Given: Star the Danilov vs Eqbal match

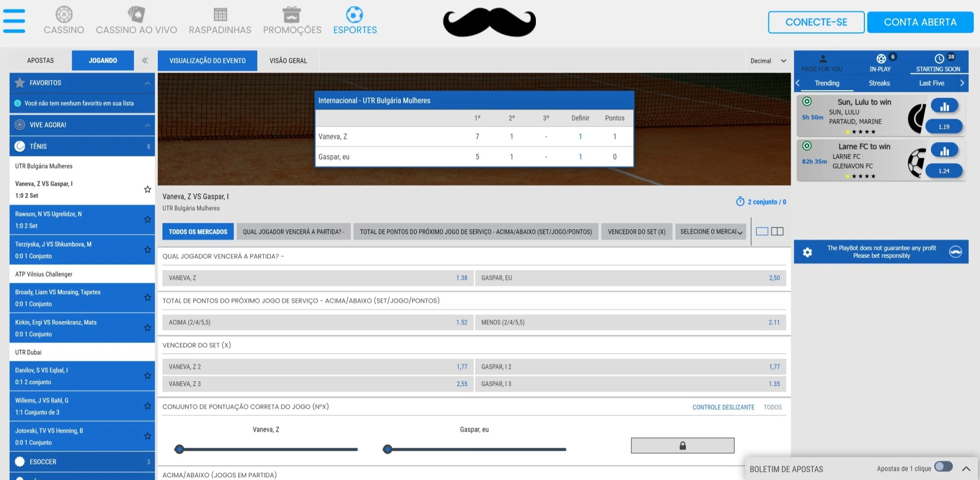Looking at the screenshot, I should [148, 376].
